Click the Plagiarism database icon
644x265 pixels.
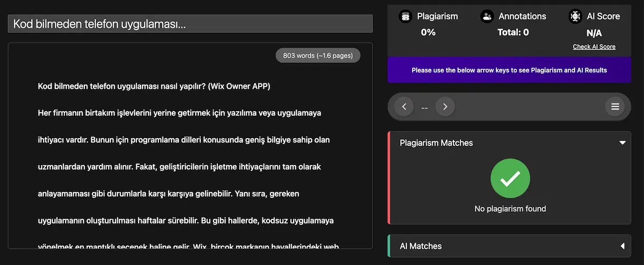pos(406,16)
